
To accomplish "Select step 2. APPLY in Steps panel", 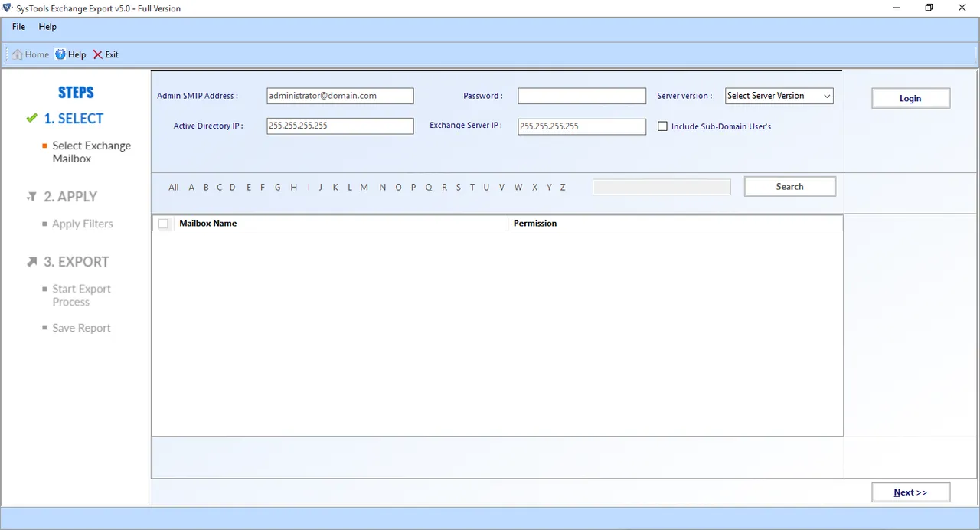I will 70,197.
